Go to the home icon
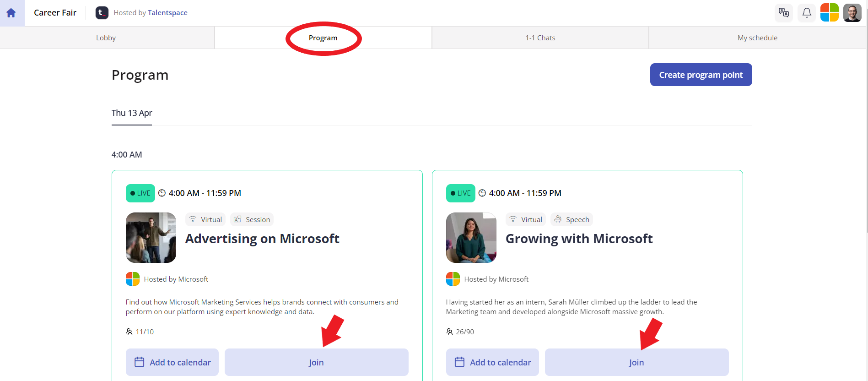The width and height of the screenshot is (868, 381). (x=11, y=13)
